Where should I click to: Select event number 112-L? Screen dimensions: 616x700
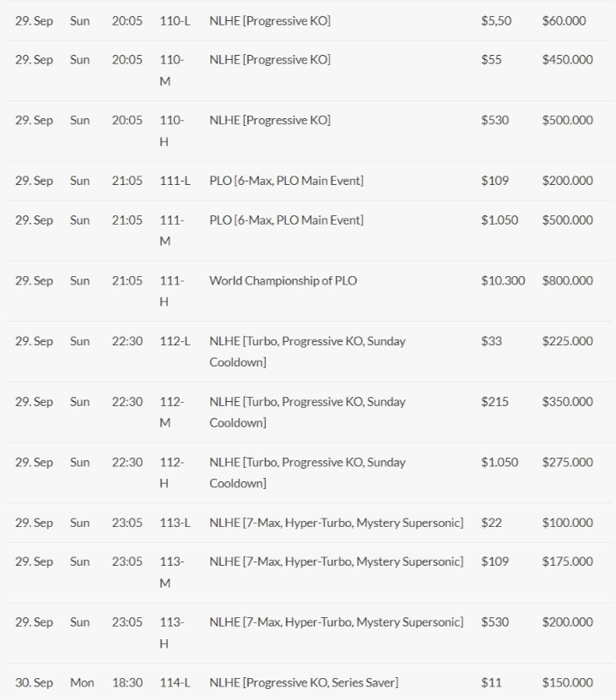click(175, 342)
